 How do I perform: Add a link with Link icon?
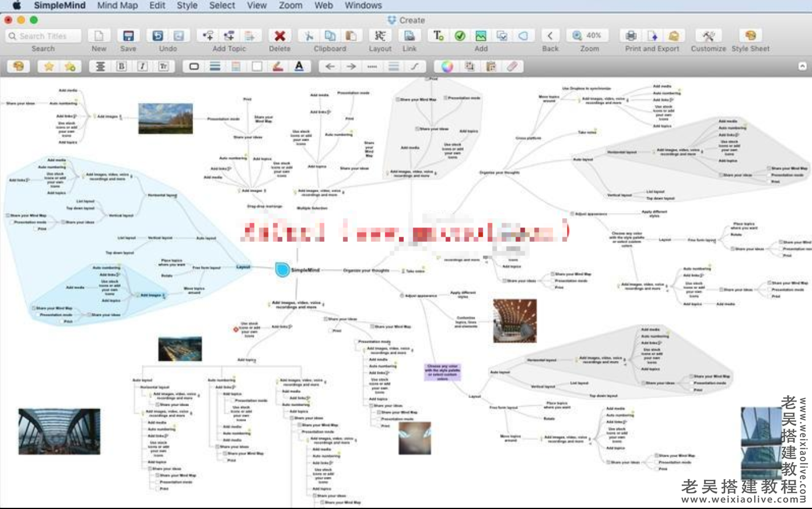click(x=409, y=36)
